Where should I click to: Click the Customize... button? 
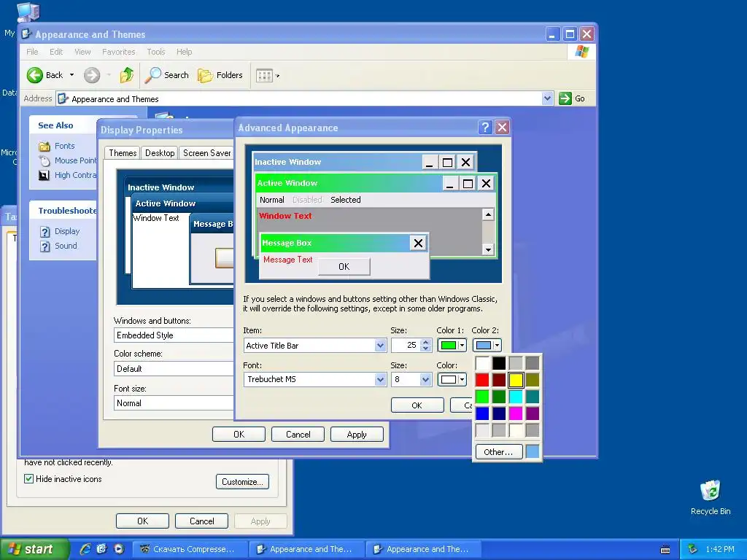242,481
